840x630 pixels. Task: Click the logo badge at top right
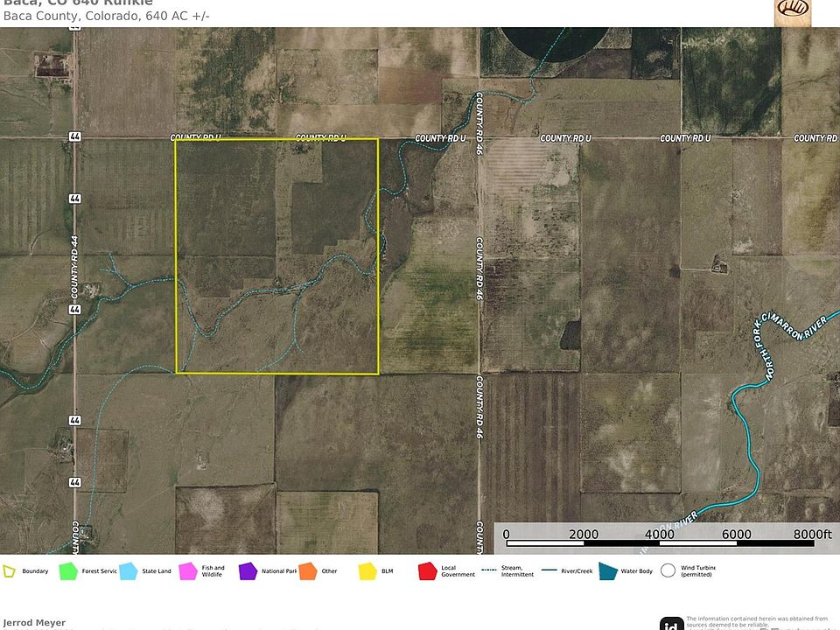[x=793, y=11]
